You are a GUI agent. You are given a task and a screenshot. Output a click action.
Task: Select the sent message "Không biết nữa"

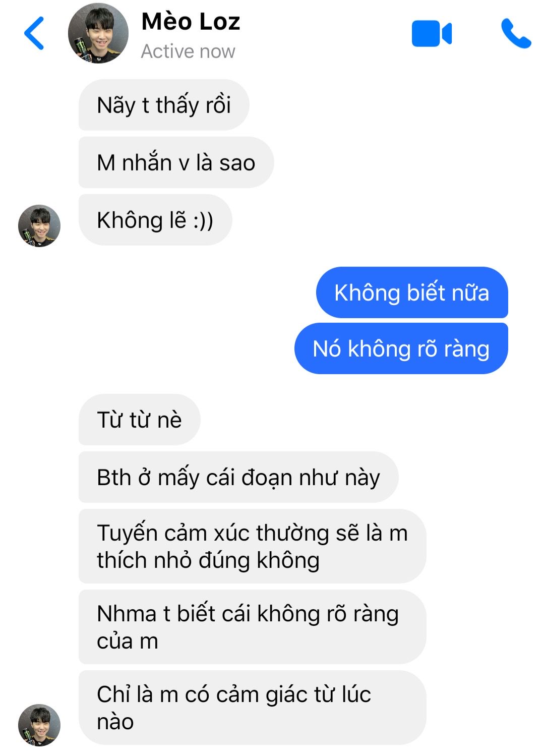click(412, 293)
